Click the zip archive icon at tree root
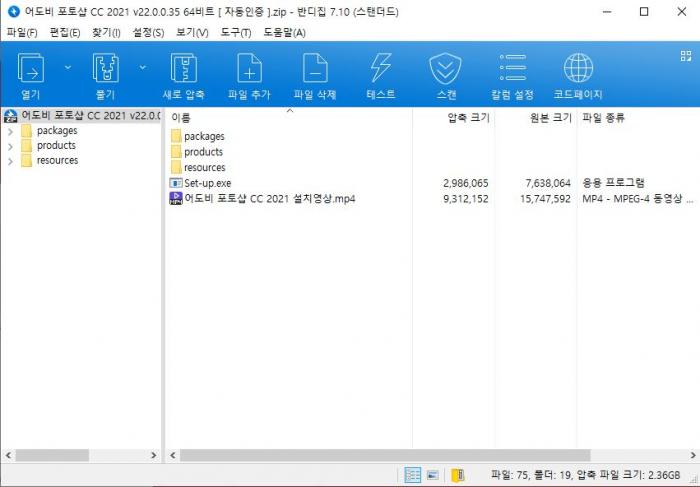 pyautogui.click(x=11, y=116)
